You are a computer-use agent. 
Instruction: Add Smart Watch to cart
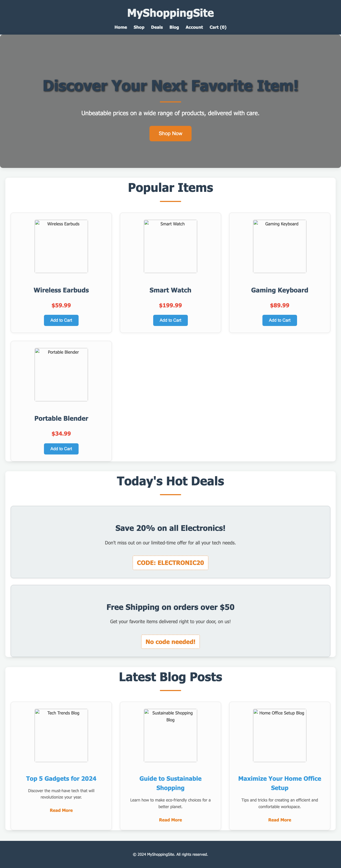(x=170, y=320)
